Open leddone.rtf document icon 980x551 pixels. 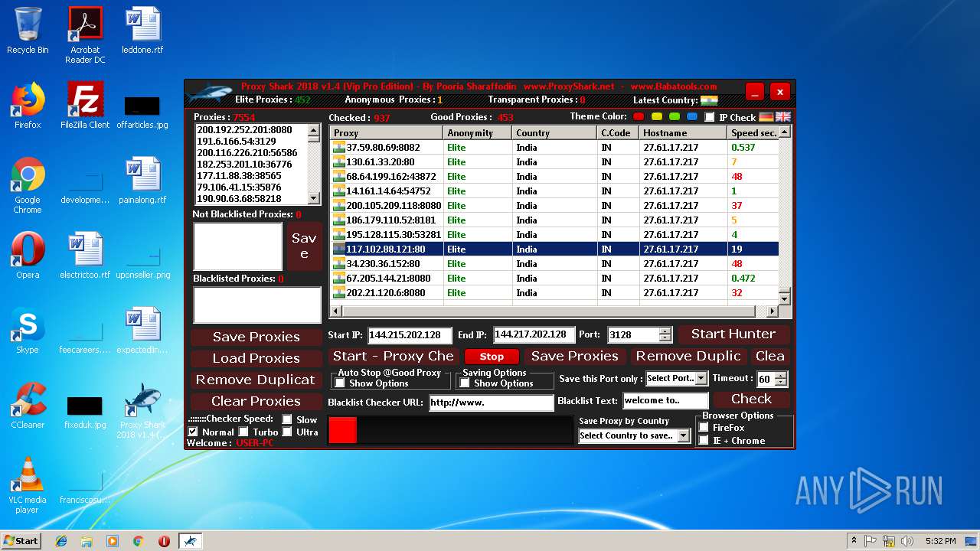[142, 31]
